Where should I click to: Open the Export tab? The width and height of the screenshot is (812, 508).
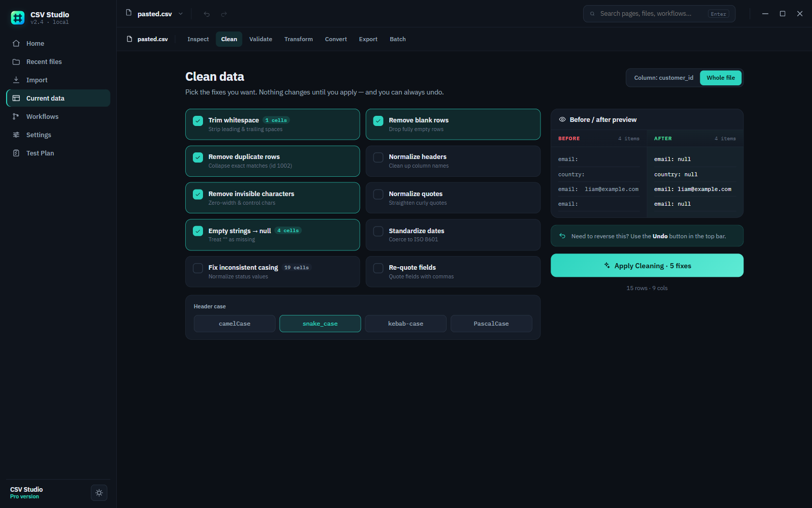[368, 39]
